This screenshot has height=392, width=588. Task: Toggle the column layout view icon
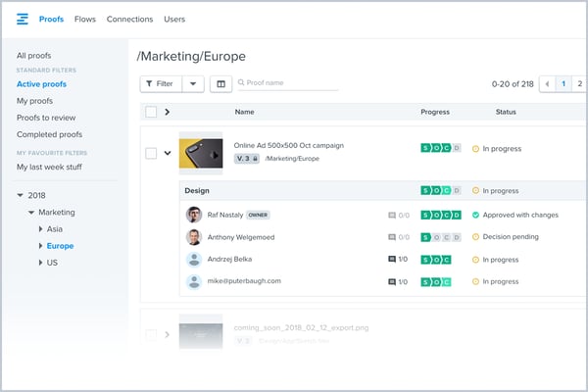point(220,84)
